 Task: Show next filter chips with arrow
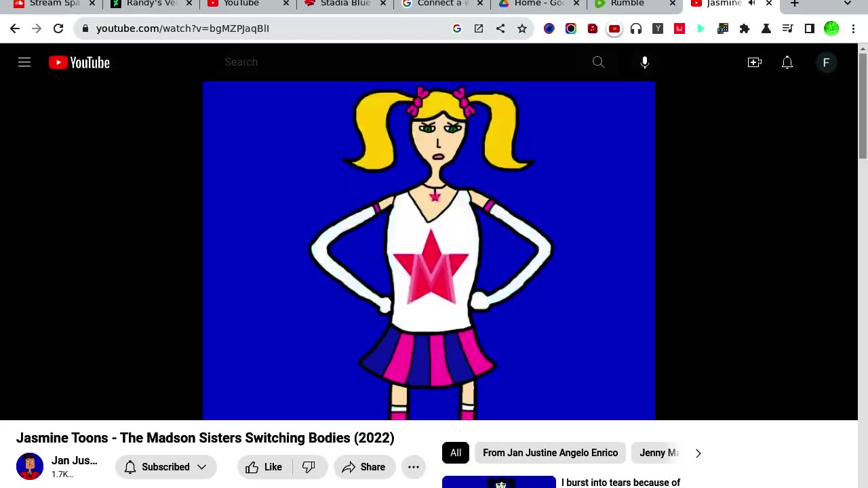698,453
